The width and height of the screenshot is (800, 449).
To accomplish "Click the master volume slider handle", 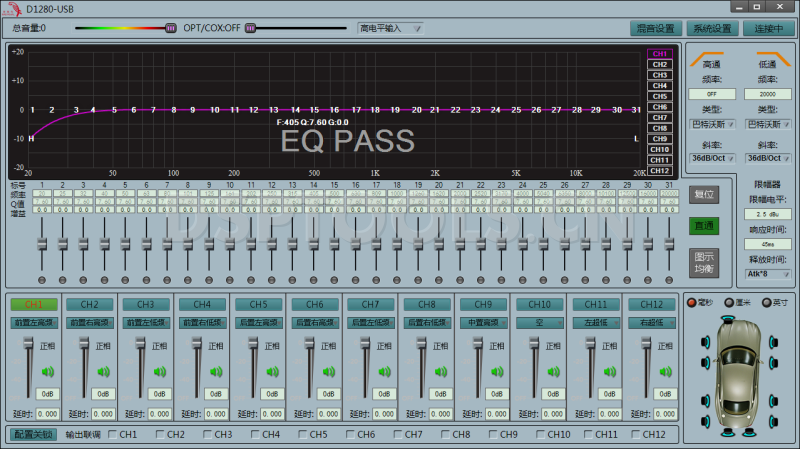I will point(170,28).
